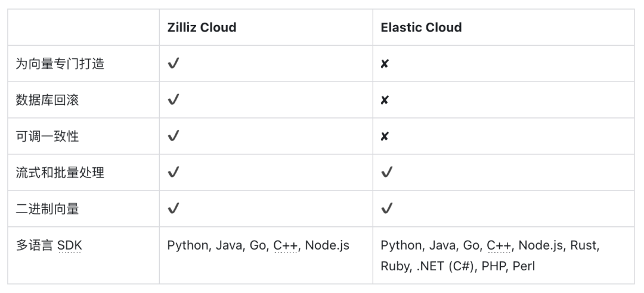
Task: Select the Zilliz Cloud column header
Action: (x=202, y=27)
